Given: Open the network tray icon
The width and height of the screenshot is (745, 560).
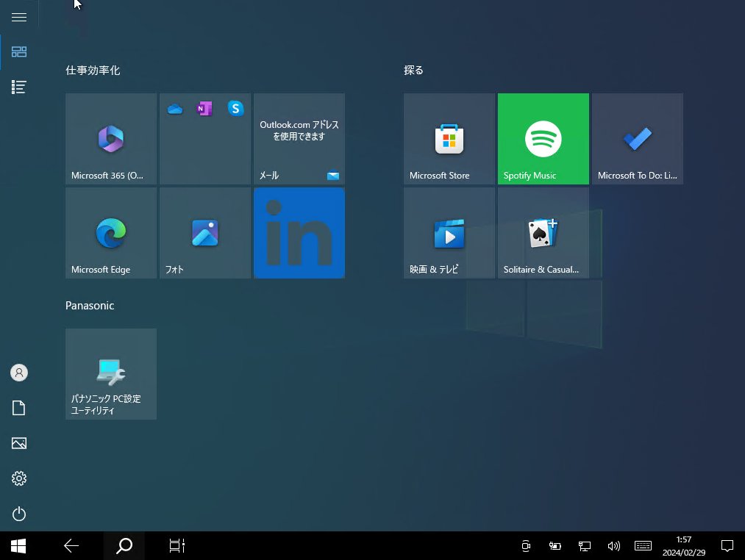Looking at the screenshot, I should tap(585, 546).
